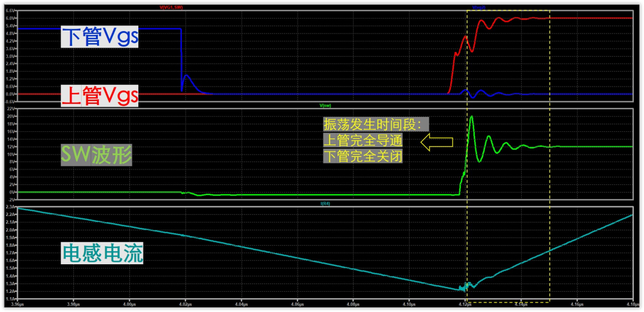Click the 振荡发生时间段 annotation text

point(376,125)
